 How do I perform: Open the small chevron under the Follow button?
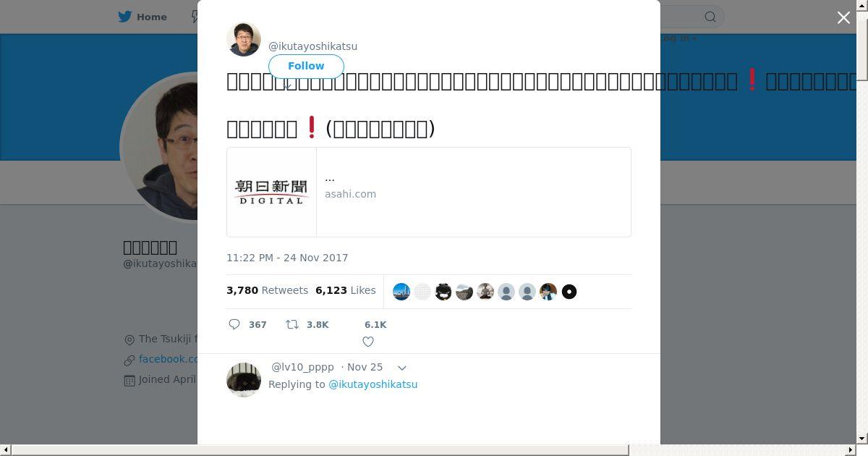pos(287,85)
